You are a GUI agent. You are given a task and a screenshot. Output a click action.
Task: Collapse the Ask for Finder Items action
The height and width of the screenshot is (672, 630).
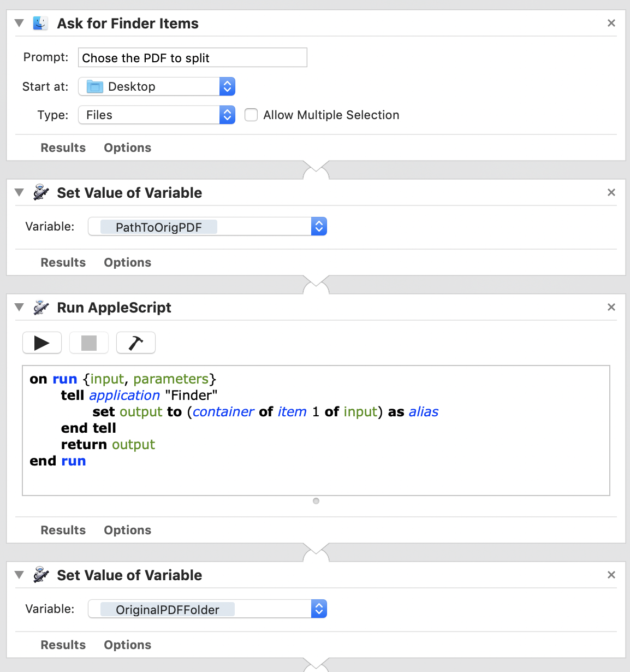point(19,23)
